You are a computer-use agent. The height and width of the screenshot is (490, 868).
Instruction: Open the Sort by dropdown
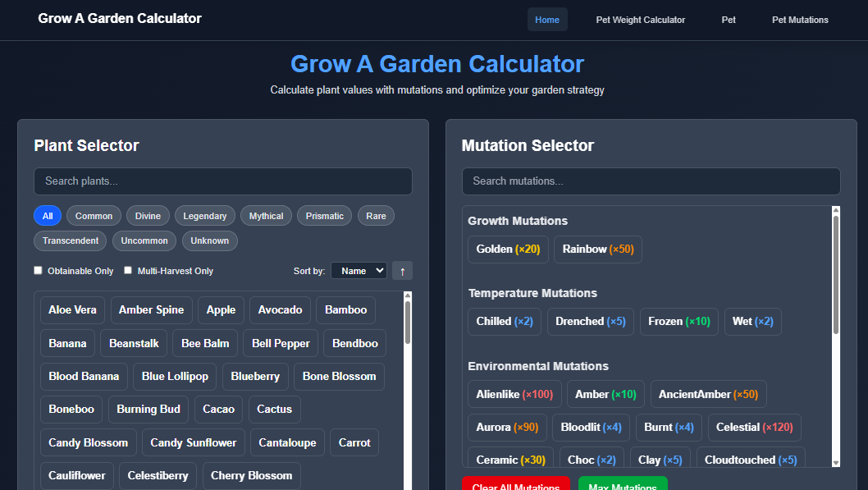(359, 270)
